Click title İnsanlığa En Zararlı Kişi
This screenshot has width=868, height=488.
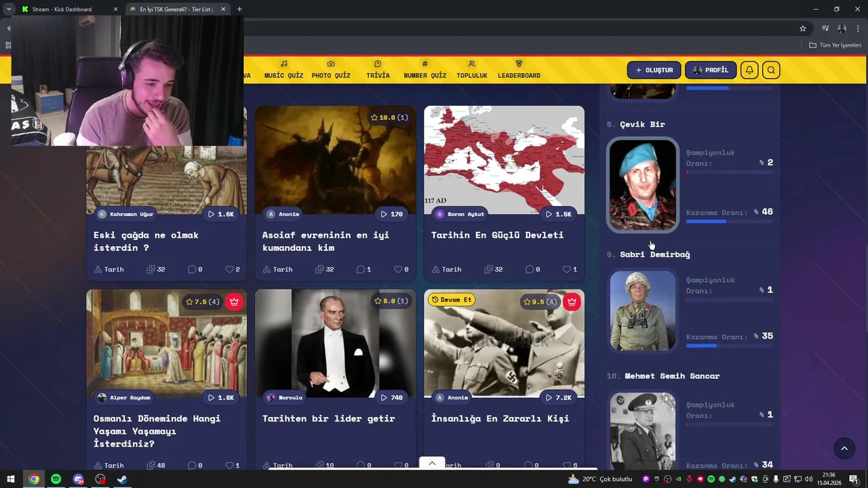tap(500, 418)
